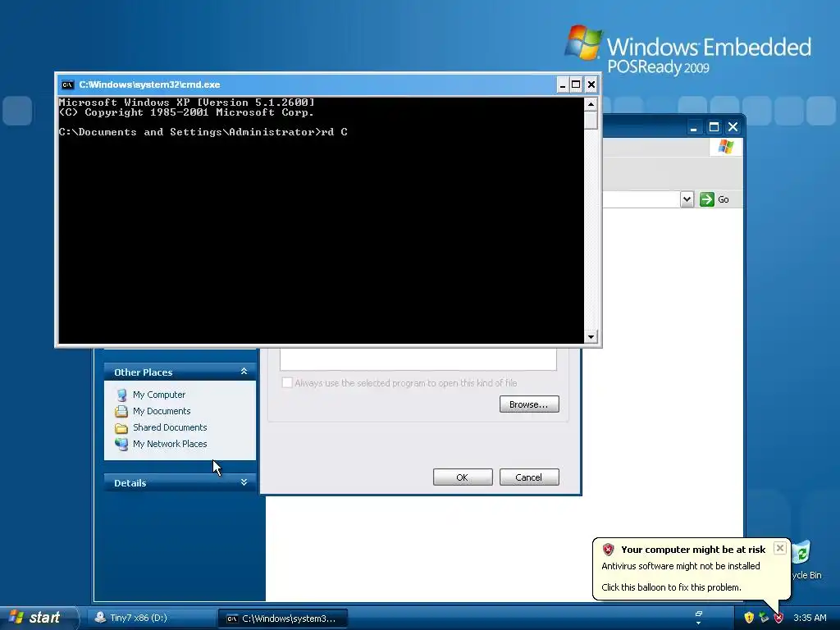Confirm with the OK button
The height and width of the screenshot is (630, 840).
coord(463,477)
